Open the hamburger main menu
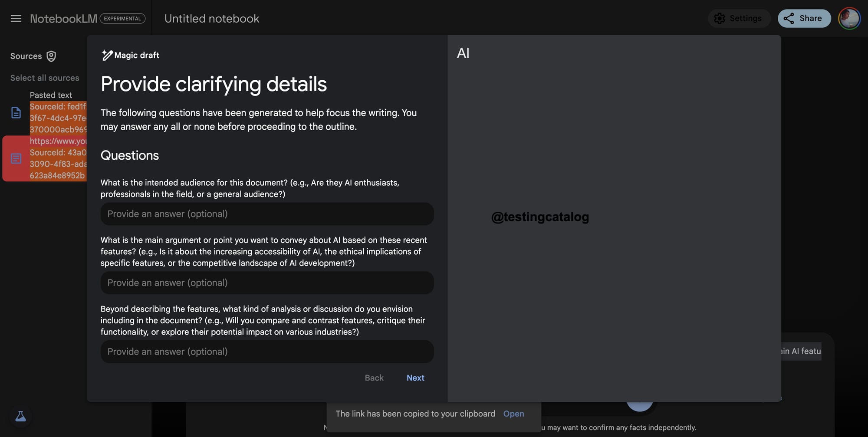Screen dimensions: 868x437 16,18
